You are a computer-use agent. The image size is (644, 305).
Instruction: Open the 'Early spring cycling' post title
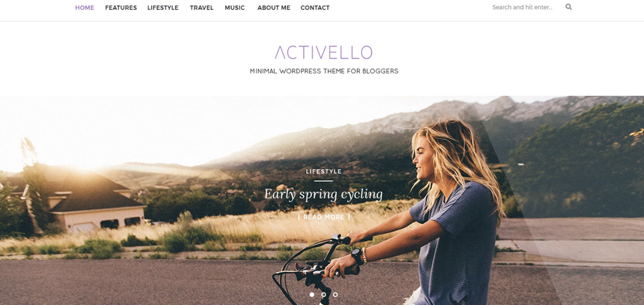click(x=324, y=194)
